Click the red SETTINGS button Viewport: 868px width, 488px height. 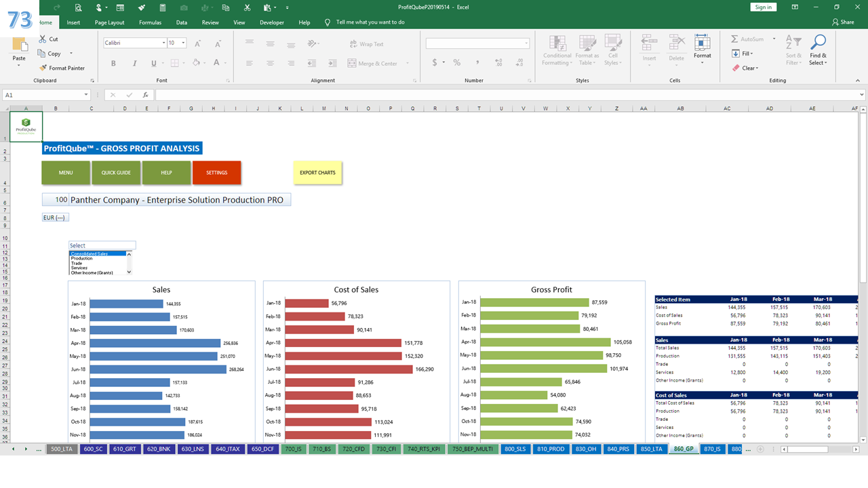[216, 172]
